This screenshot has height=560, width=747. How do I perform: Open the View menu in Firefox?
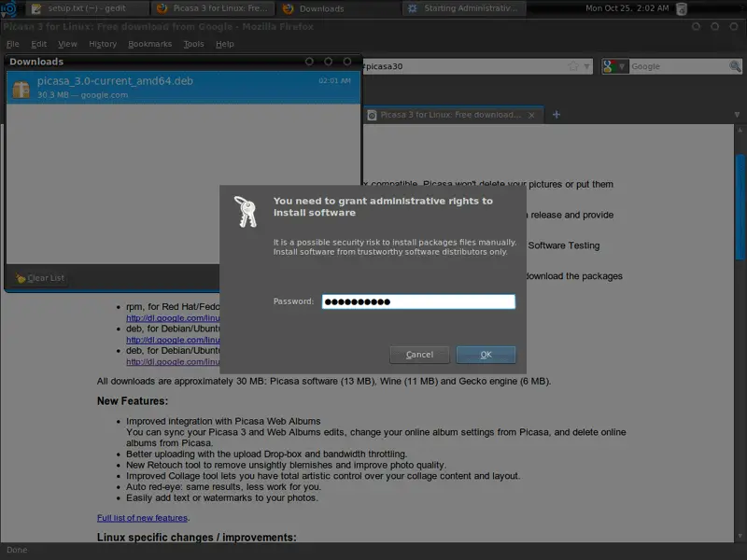(67, 44)
